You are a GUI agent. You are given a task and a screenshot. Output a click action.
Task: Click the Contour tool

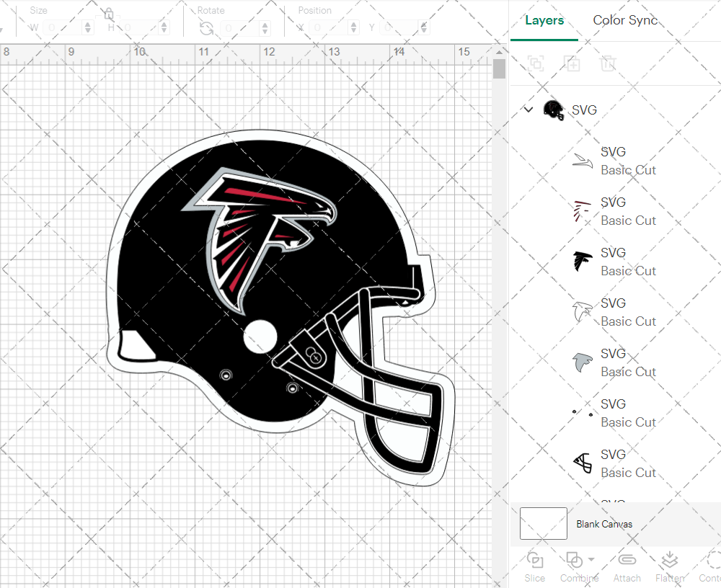710,567
